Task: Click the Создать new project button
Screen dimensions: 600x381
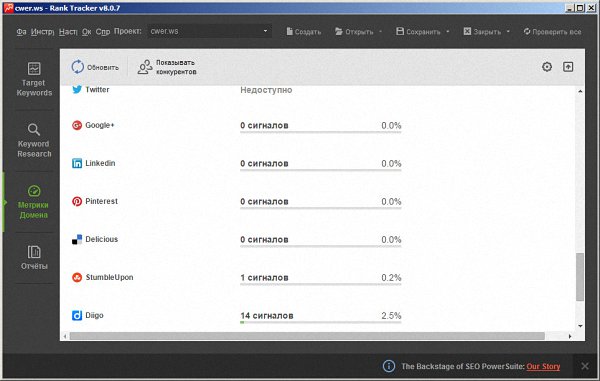Action: tap(304, 32)
